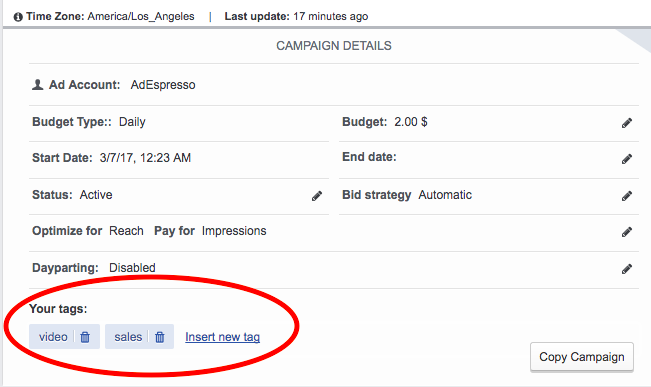Edit Optimize for settings pencil icon
The width and height of the screenshot is (651, 387).
(627, 232)
